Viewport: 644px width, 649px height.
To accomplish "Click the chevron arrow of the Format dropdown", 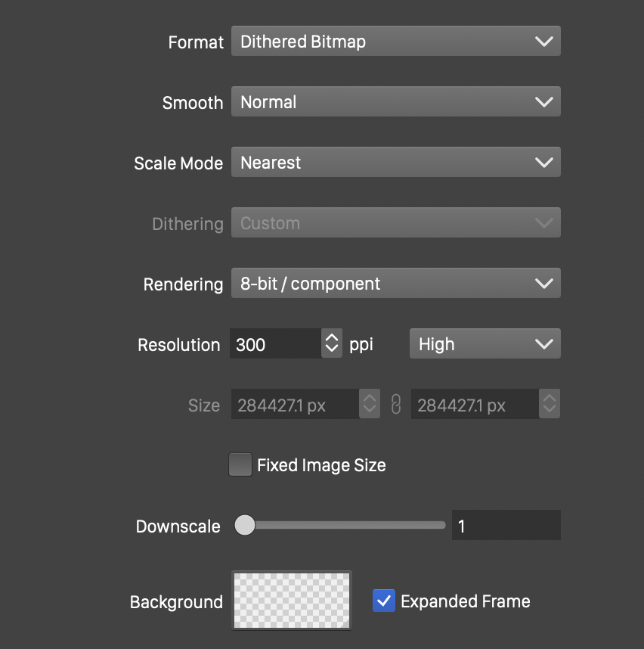I will point(543,42).
